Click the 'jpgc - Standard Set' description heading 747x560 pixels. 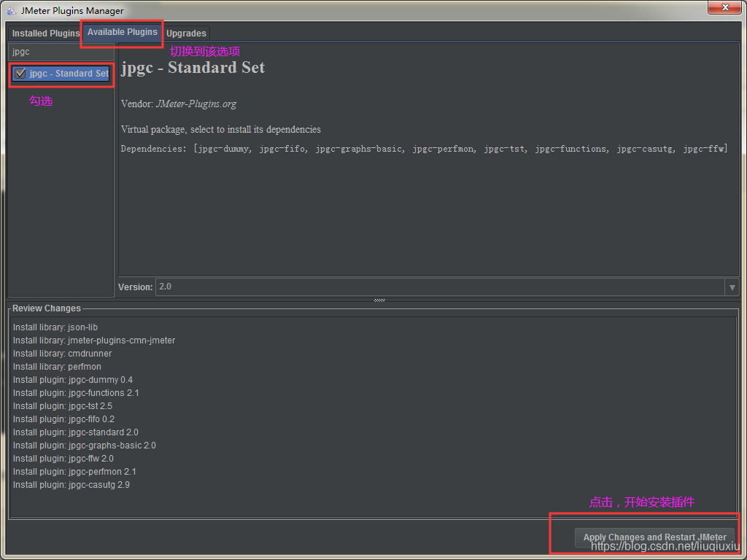pos(193,68)
